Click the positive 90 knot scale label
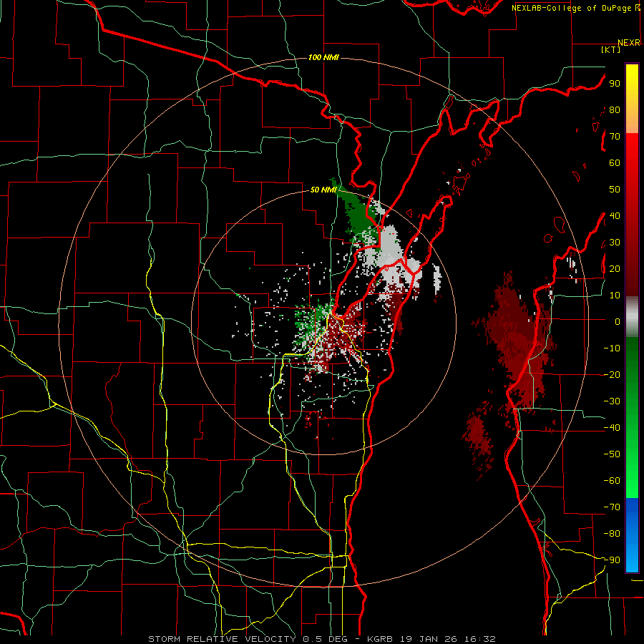644x644 pixels. click(615, 84)
